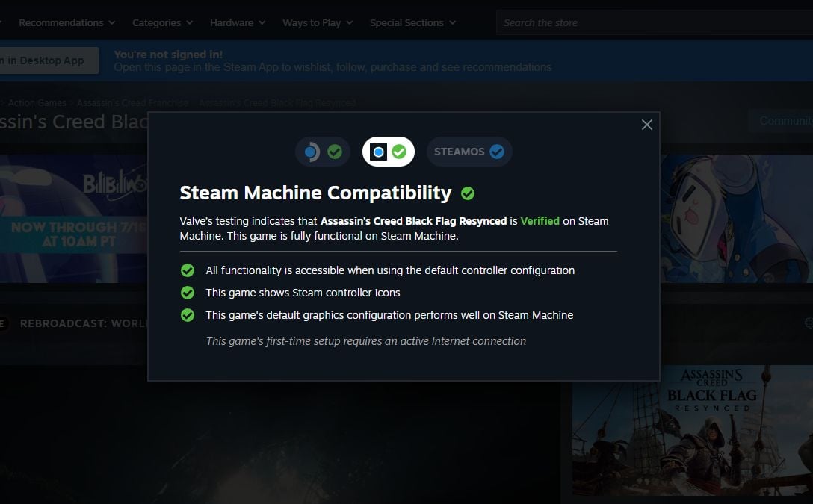Click the checkmark beside Steam controller icons line
Image resolution: width=813 pixels, height=504 pixels.
click(187, 293)
